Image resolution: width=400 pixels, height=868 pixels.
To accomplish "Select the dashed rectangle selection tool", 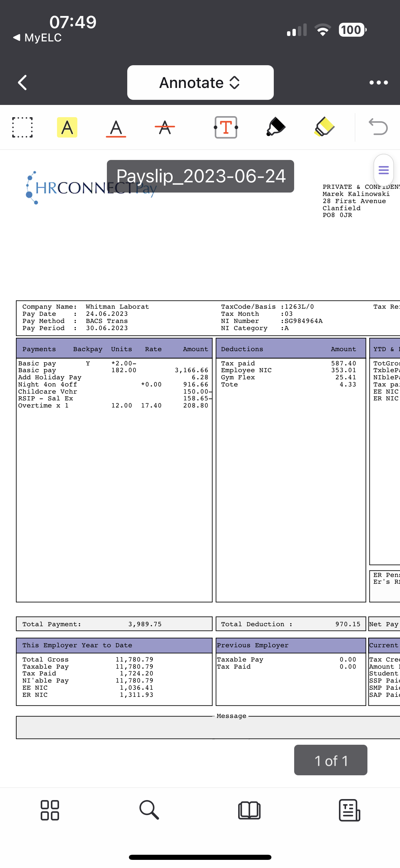I will coord(22,127).
